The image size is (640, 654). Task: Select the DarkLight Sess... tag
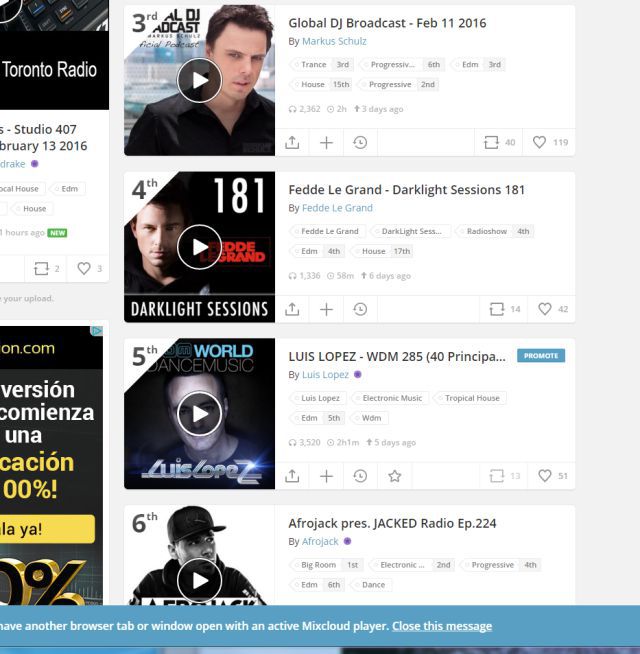tap(411, 231)
